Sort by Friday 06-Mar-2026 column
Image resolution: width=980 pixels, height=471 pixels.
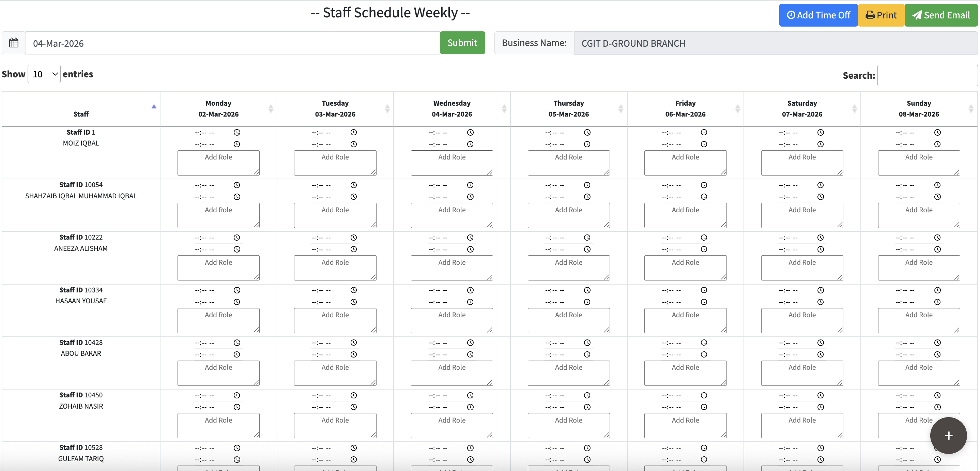(685, 109)
